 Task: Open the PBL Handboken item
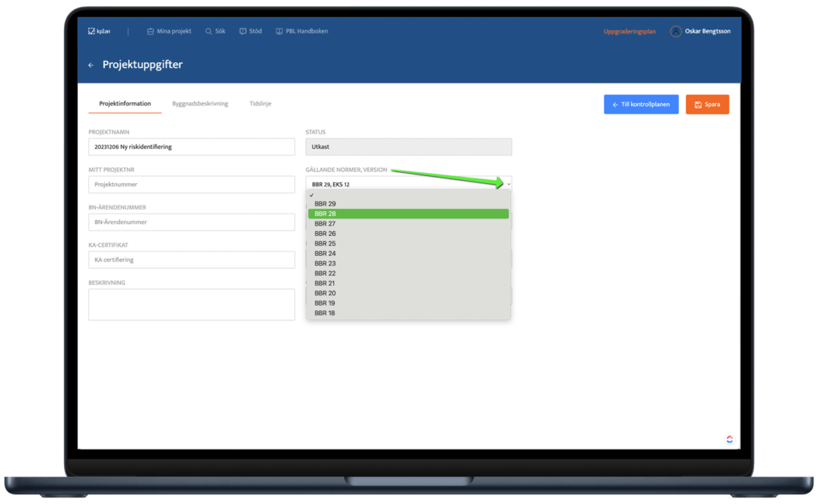pos(302,31)
